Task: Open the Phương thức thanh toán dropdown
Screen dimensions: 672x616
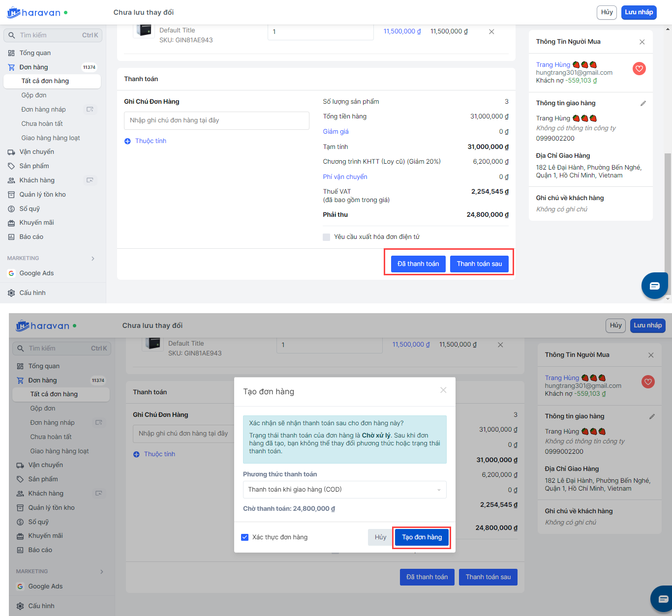Action: 344,490
